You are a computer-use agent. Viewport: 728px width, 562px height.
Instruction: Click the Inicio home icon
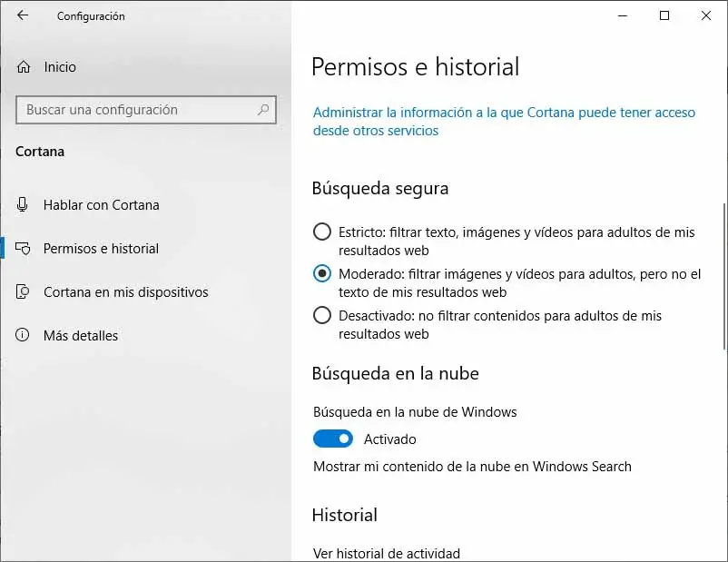(x=24, y=67)
